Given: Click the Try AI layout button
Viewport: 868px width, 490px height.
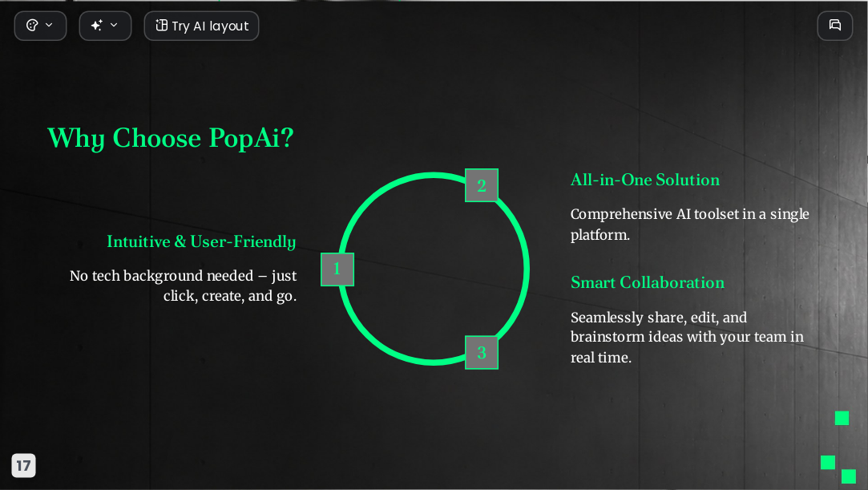Looking at the screenshot, I should pos(201,26).
